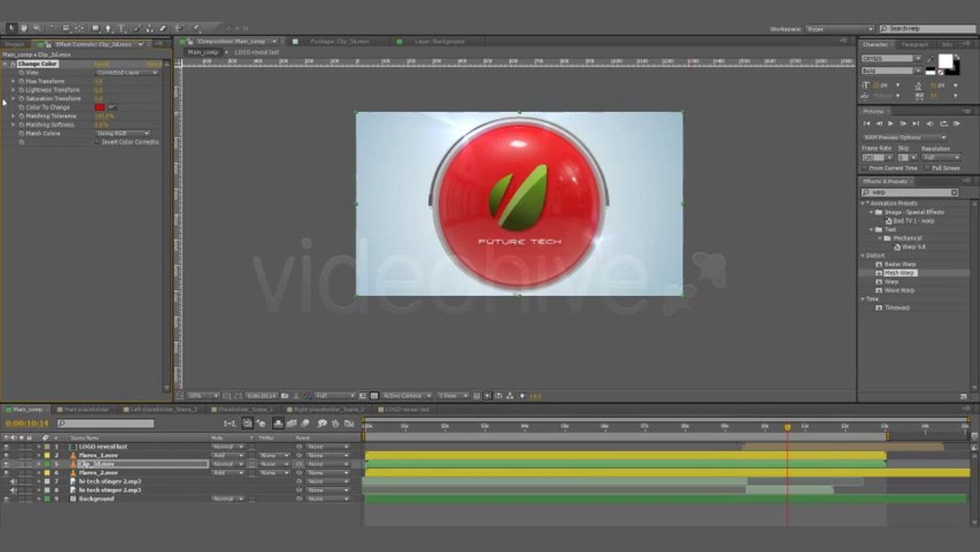
Task: Hide the LOGO reveal last layer
Action: 6,446
